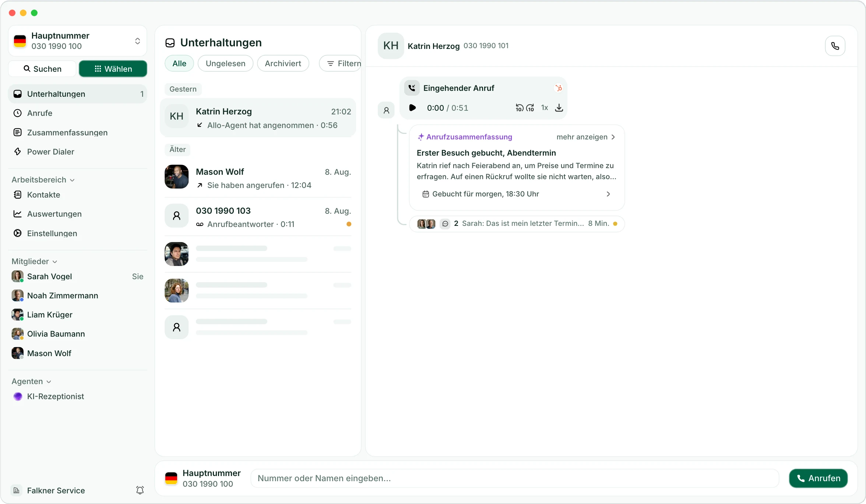This screenshot has height=504, width=866.
Task: Show Archiviert conversations
Action: 283,63
